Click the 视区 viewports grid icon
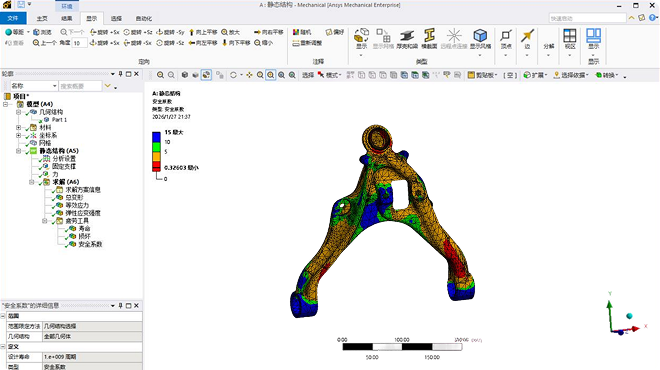This screenshot has height=370, width=660. 570,39
